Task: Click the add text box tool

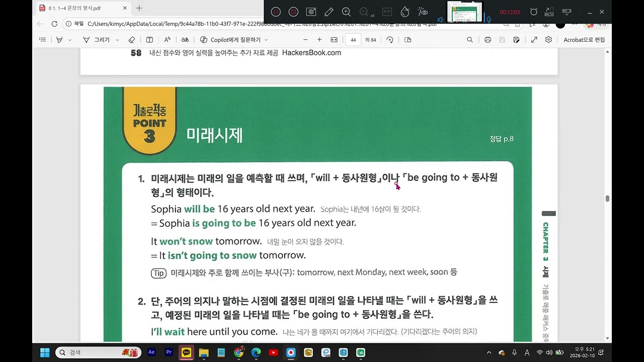Action: click(x=149, y=40)
